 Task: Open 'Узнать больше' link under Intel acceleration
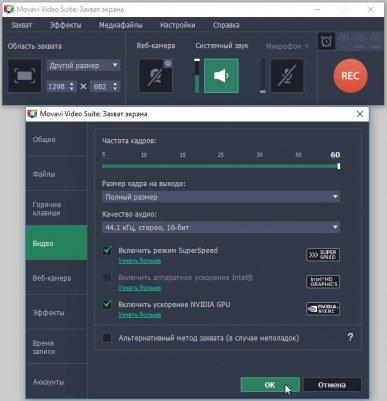pos(140,288)
